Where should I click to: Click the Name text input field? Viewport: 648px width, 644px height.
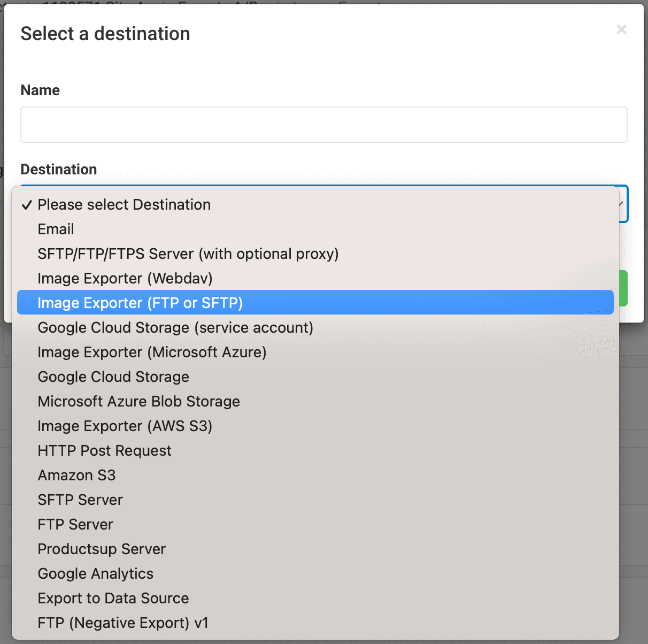pos(323,125)
